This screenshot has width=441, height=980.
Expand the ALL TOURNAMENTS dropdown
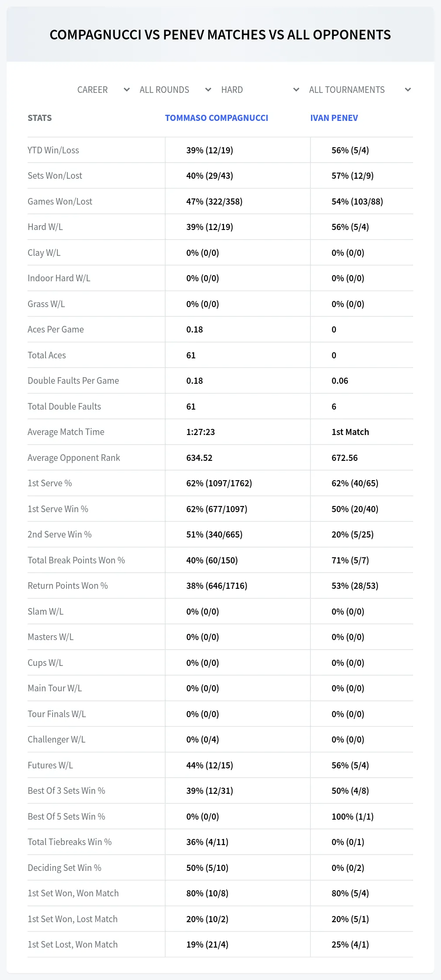pyautogui.click(x=360, y=90)
